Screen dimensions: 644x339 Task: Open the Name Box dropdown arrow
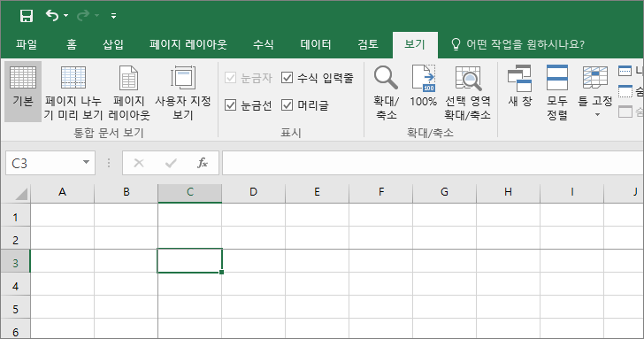coord(86,162)
